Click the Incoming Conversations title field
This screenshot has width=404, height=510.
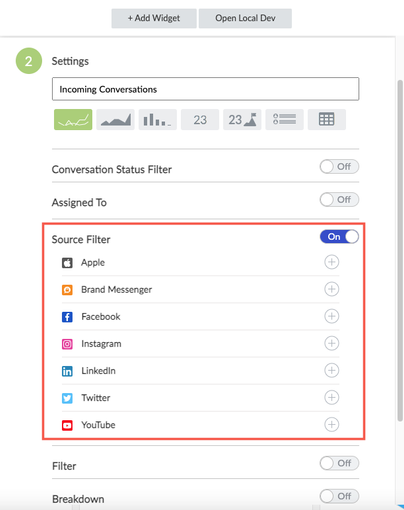coord(205,89)
